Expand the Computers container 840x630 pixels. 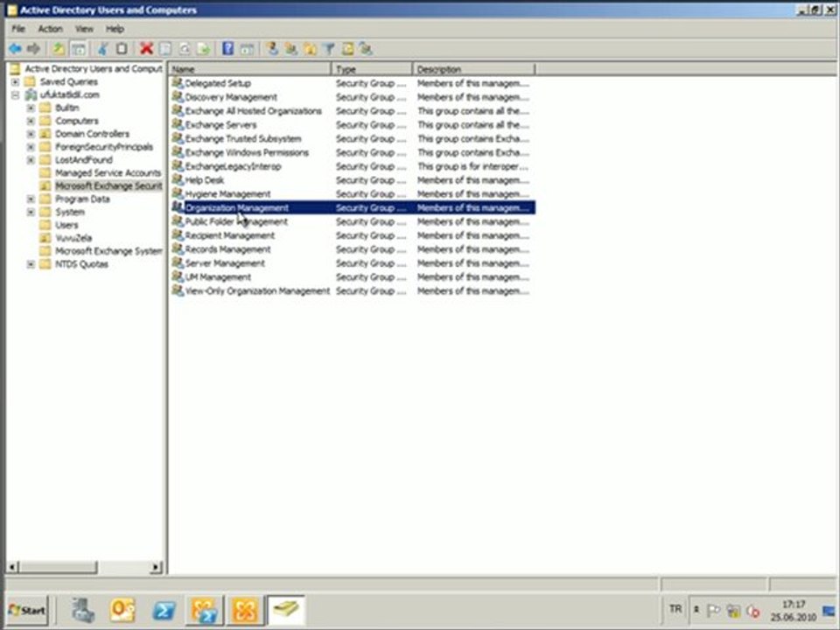tap(31, 121)
